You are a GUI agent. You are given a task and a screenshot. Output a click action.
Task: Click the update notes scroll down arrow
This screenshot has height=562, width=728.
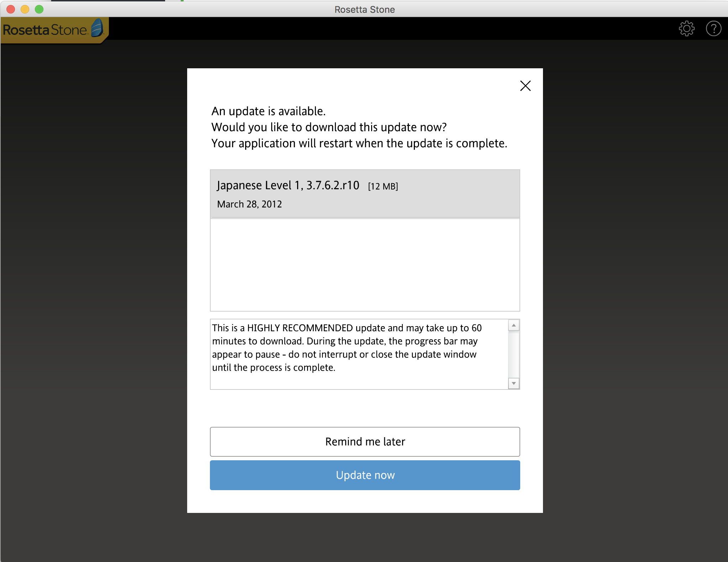(513, 383)
